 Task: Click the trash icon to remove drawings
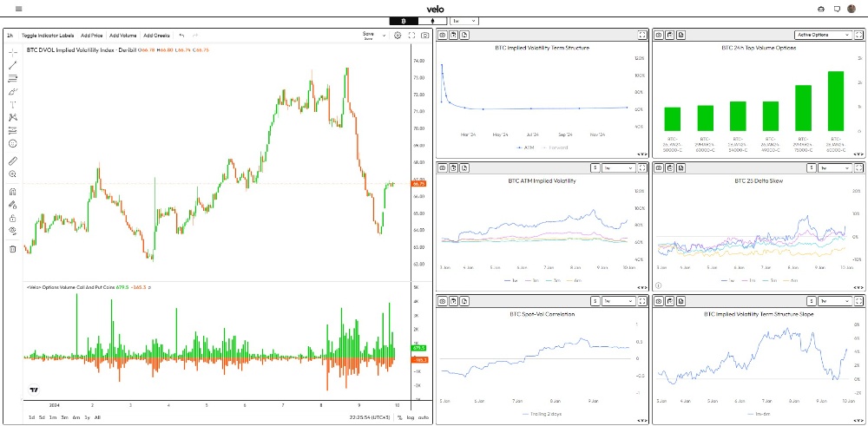(x=13, y=249)
